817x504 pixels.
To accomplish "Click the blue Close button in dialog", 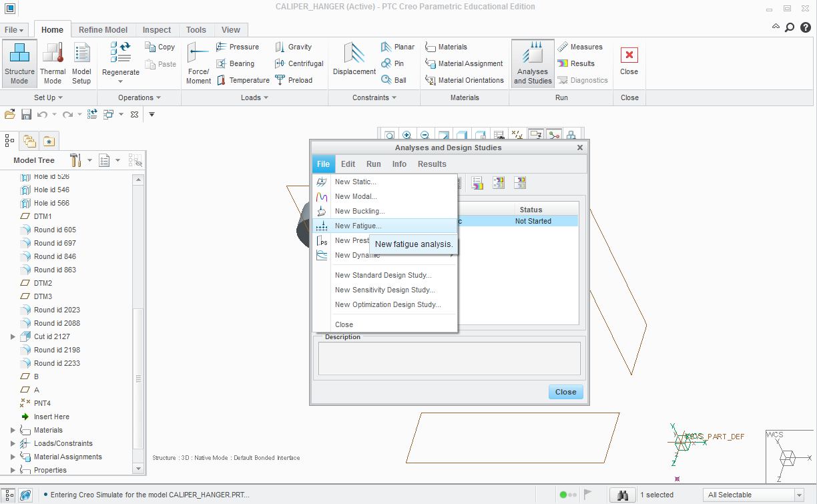I will (566, 392).
